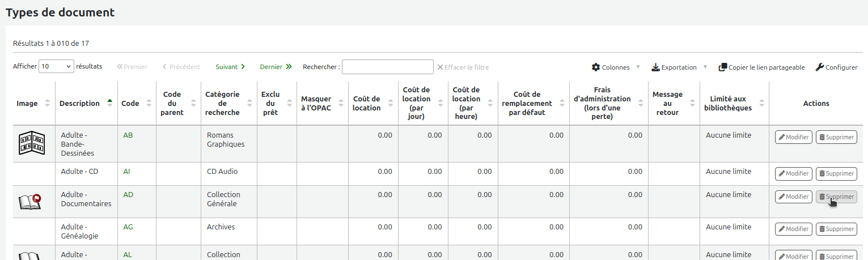Click the comic book image for AB

click(x=32, y=143)
